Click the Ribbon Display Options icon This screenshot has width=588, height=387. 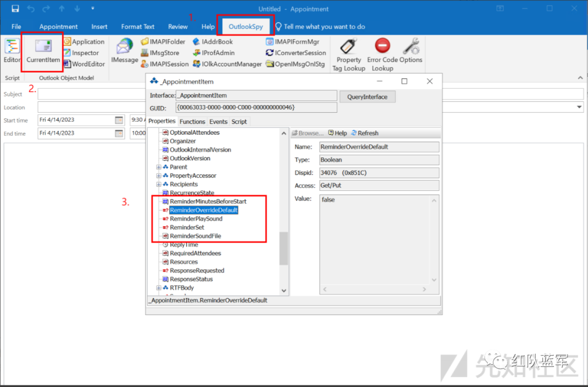click(500, 8)
